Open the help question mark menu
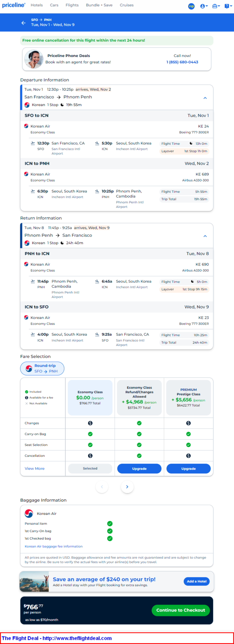 click(228, 6)
